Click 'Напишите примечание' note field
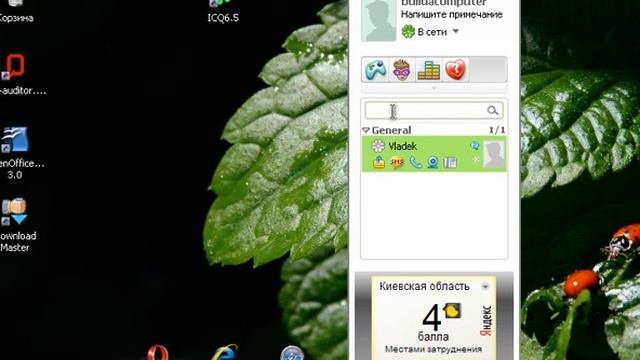The height and width of the screenshot is (360, 640). tap(451, 15)
